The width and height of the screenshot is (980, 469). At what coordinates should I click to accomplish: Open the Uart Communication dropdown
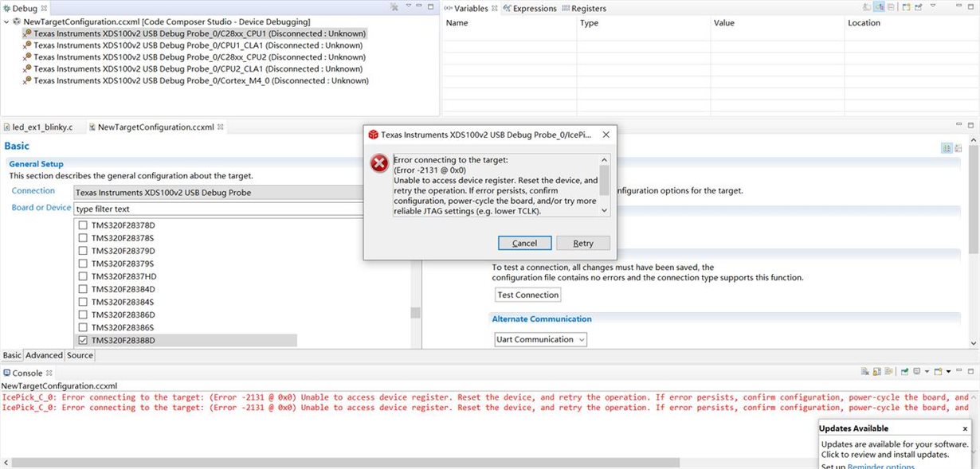[x=541, y=339]
